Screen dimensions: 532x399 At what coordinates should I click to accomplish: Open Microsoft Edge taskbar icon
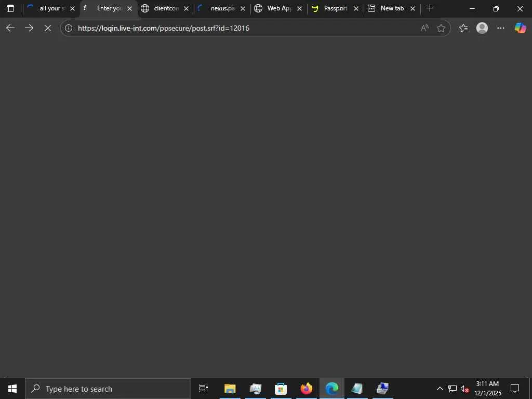[331, 389]
